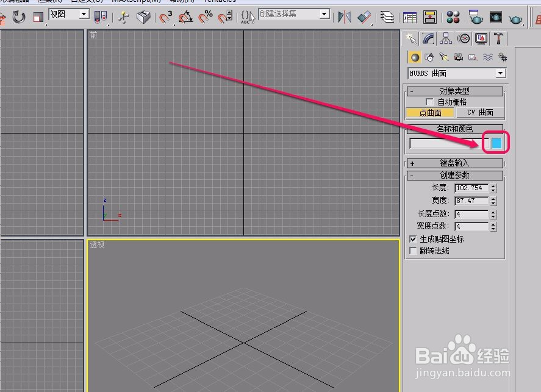This screenshot has height=392, width=541.
Task: Select the Space Warps waves icon
Action: point(488,57)
